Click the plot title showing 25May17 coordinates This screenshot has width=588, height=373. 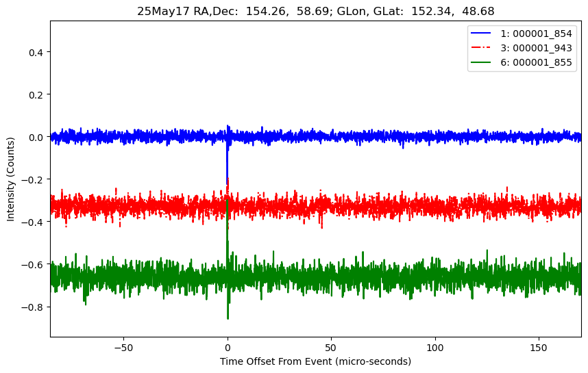315,11
